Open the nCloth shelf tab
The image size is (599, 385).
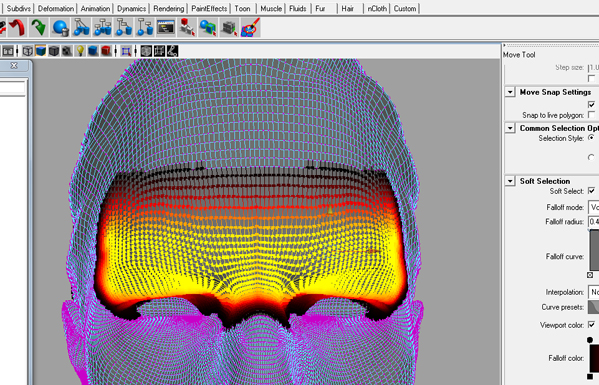click(377, 8)
